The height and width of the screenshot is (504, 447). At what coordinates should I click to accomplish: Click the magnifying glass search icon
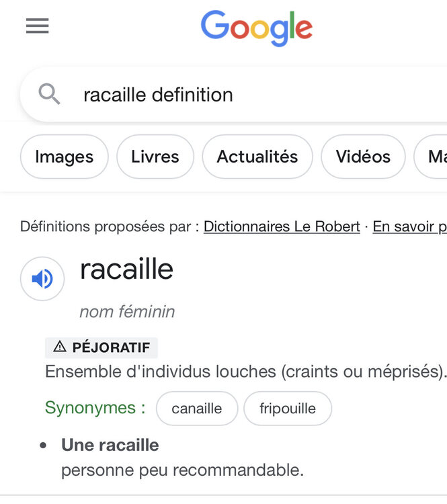(49, 94)
